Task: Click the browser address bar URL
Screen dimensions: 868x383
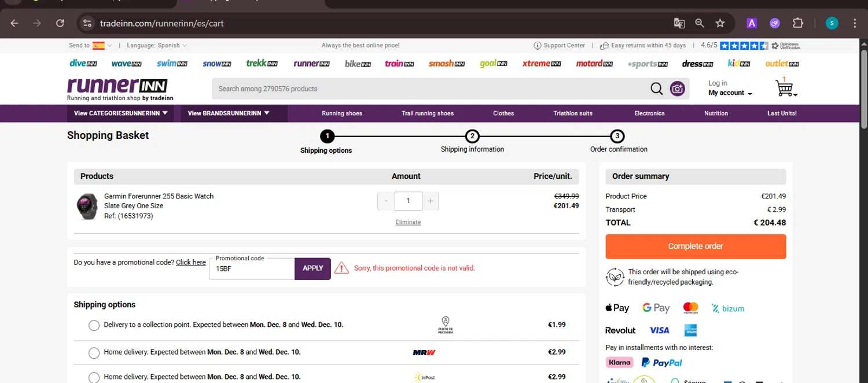Action: click(161, 23)
